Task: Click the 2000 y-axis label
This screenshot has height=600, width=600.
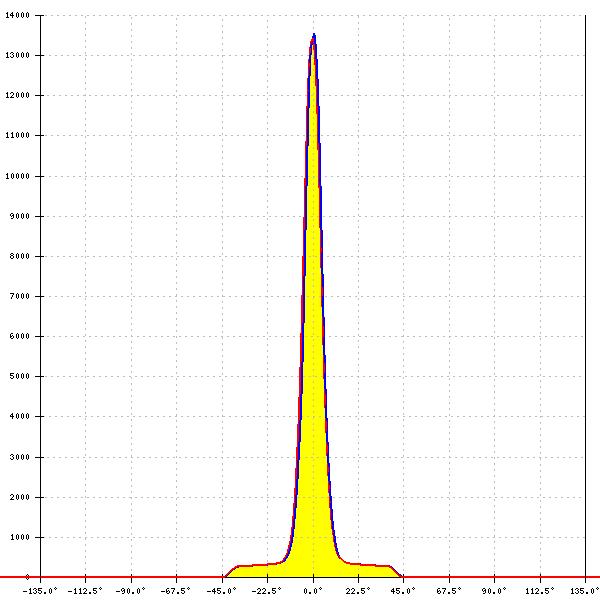Action: pos(19,497)
